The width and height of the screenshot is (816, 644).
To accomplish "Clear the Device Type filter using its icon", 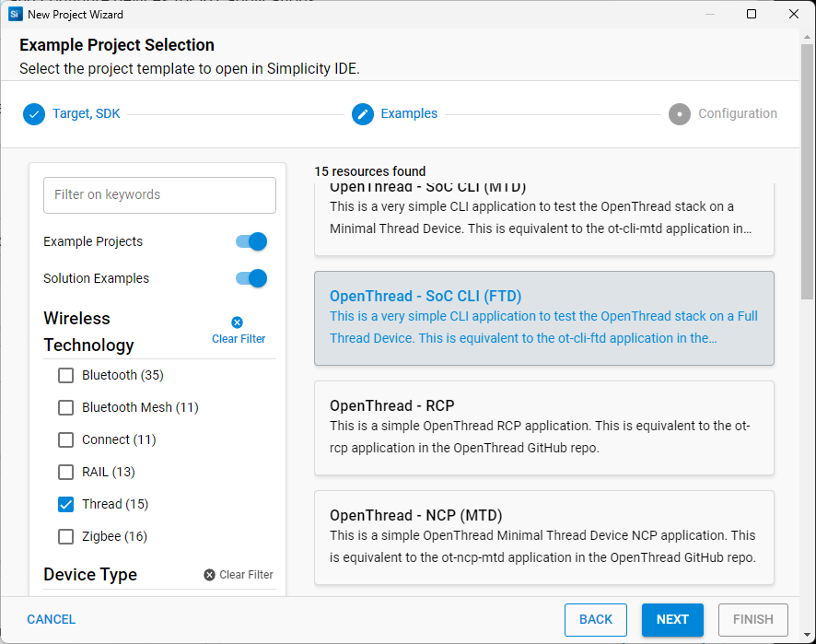I will click(209, 574).
